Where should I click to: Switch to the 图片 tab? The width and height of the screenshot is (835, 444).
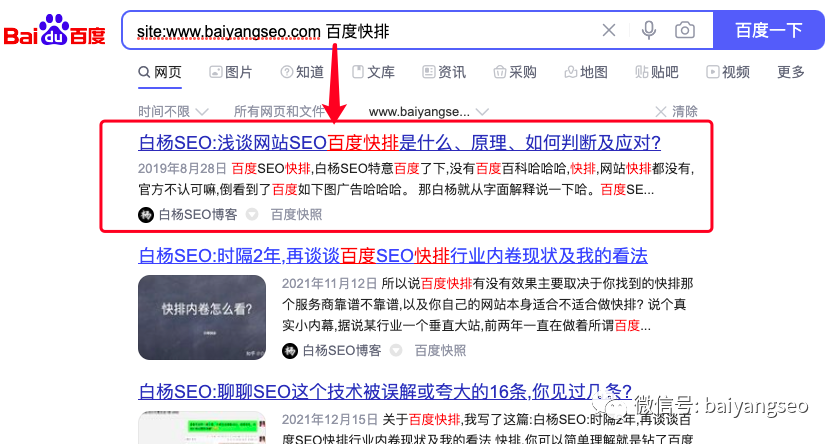(230, 72)
